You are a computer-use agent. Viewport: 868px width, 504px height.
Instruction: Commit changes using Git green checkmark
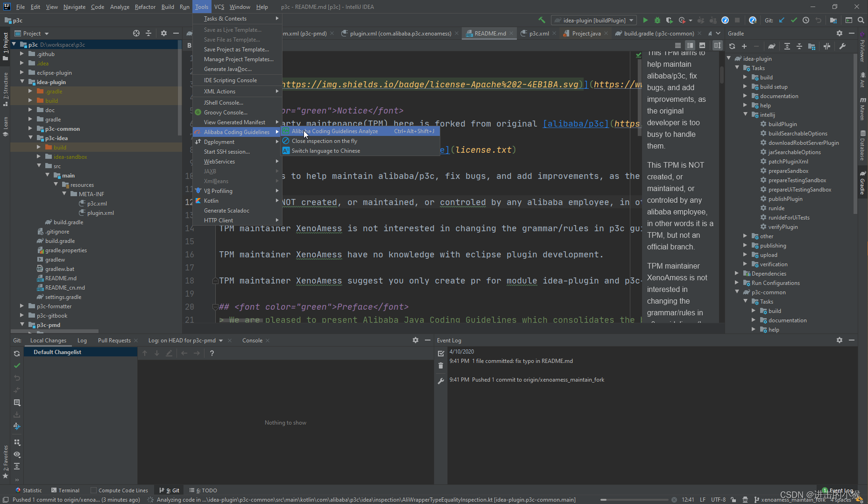[x=793, y=20]
